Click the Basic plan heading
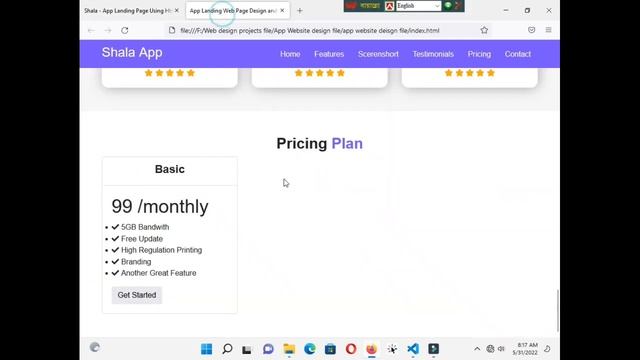Image resolution: width=640 pixels, height=360 pixels. click(x=170, y=169)
